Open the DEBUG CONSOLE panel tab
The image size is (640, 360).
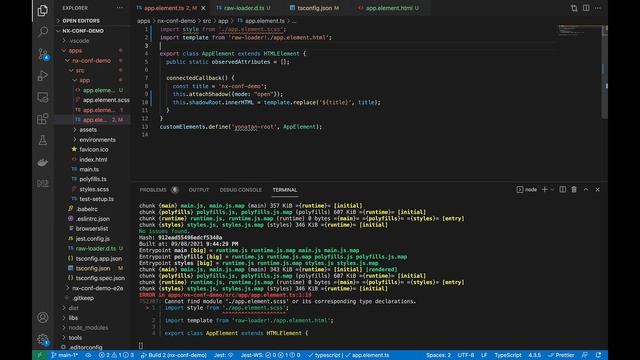241,190
